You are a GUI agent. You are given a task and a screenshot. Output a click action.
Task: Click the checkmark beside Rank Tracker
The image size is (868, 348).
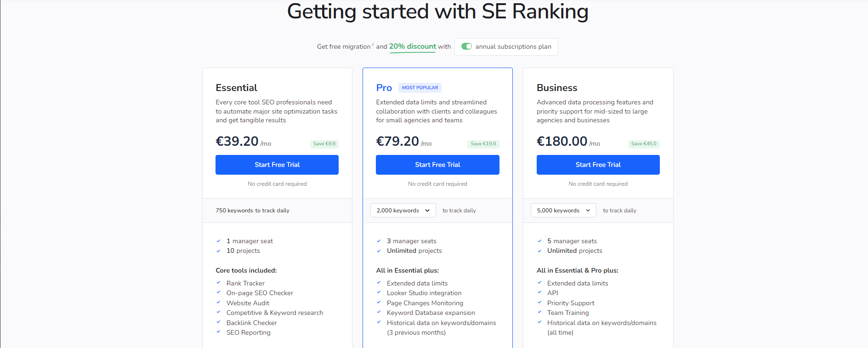pyautogui.click(x=218, y=283)
